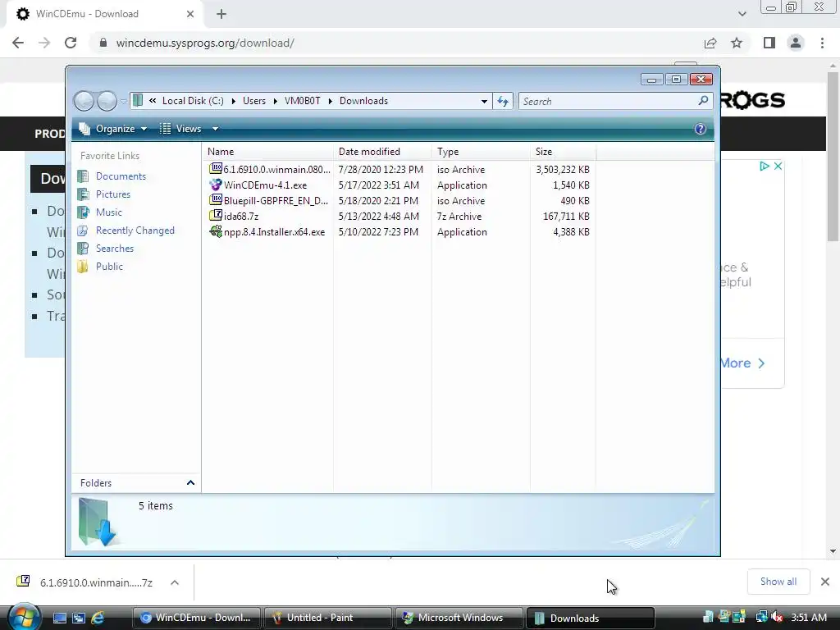Sort by the Size column header
840x630 pixels.
click(x=563, y=152)
